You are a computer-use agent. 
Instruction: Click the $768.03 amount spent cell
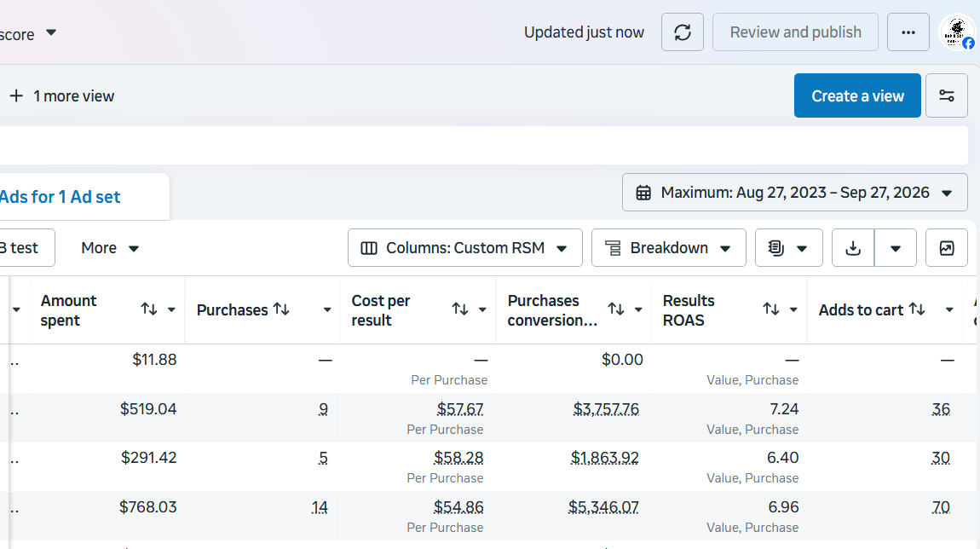(x=148, y=507)
